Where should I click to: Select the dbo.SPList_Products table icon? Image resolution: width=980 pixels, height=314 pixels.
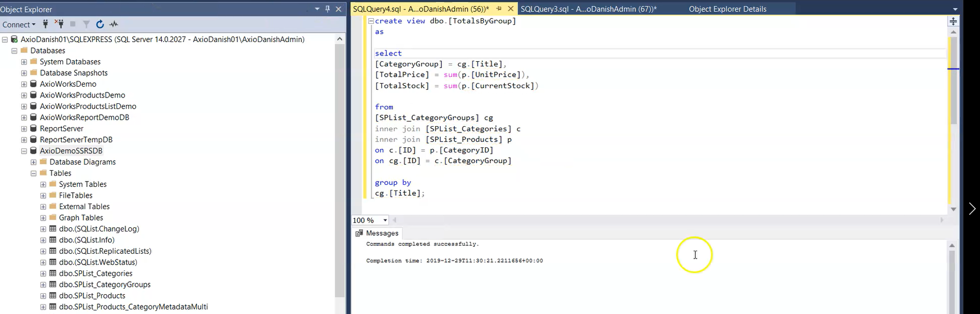click(53, 296)
